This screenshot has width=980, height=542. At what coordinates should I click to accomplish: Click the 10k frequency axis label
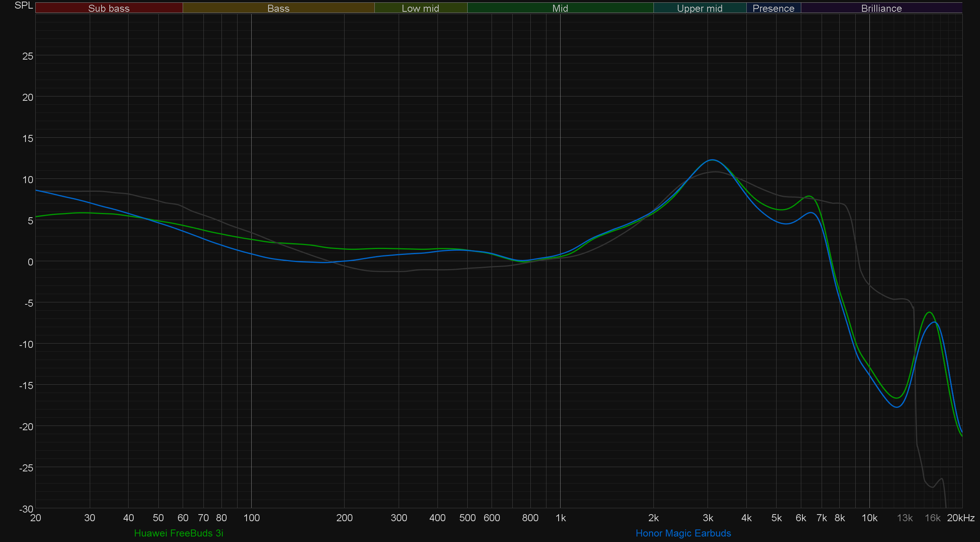click(869, 518)
